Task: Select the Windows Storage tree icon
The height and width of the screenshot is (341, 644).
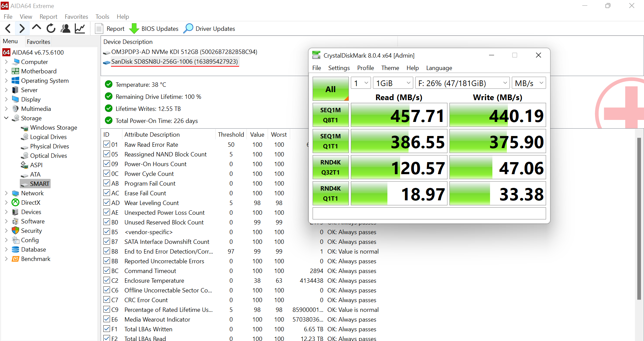Action: [x=24, y=128]
